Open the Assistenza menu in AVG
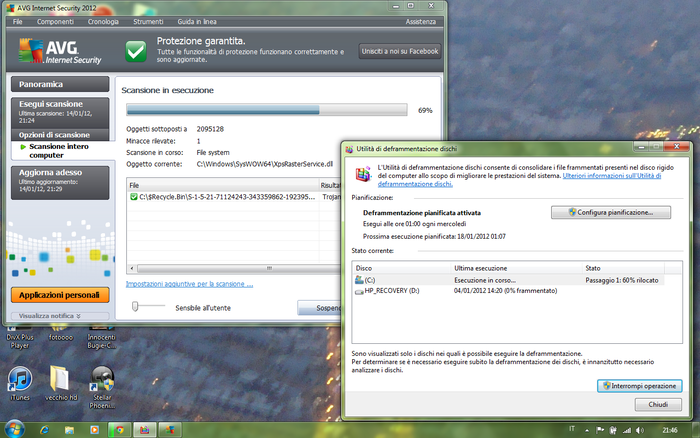 (x=421, y=21)
